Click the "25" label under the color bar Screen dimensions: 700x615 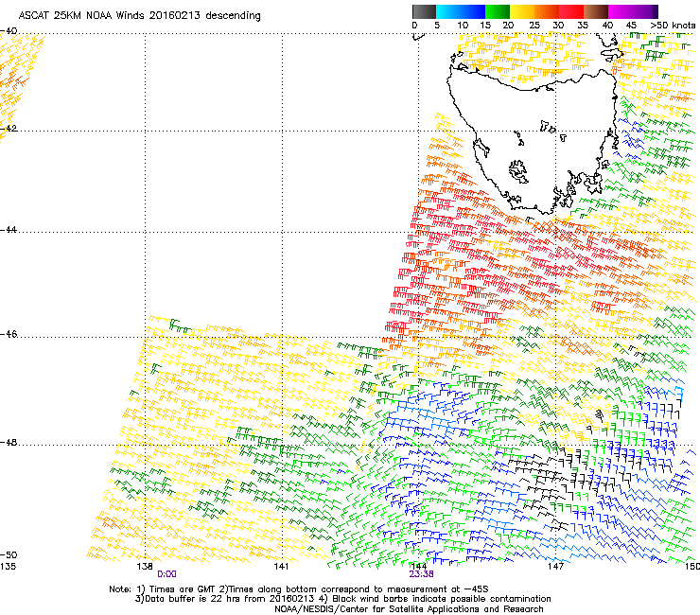pyautogui.click(x=534, y=26)
